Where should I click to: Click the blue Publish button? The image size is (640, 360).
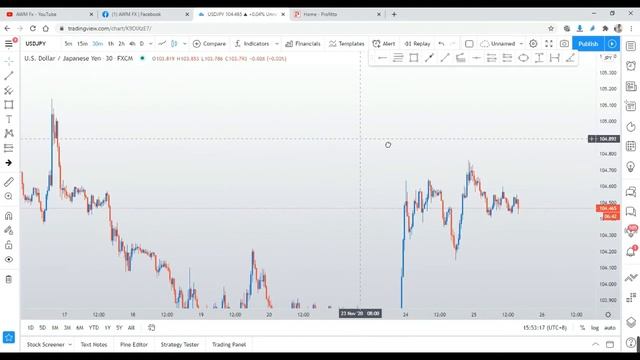pyautogui.click(x=588, y=44)
